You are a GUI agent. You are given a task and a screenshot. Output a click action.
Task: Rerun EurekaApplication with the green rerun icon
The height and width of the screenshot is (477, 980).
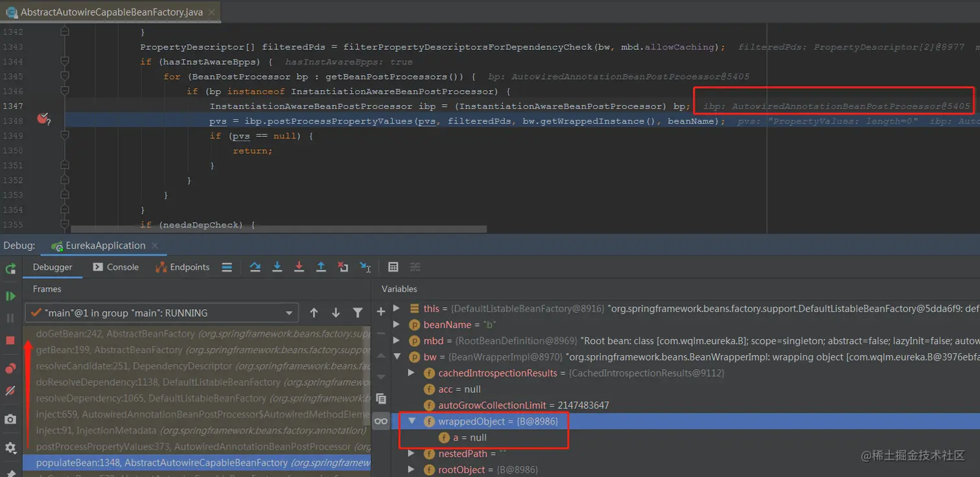point(10,268)
